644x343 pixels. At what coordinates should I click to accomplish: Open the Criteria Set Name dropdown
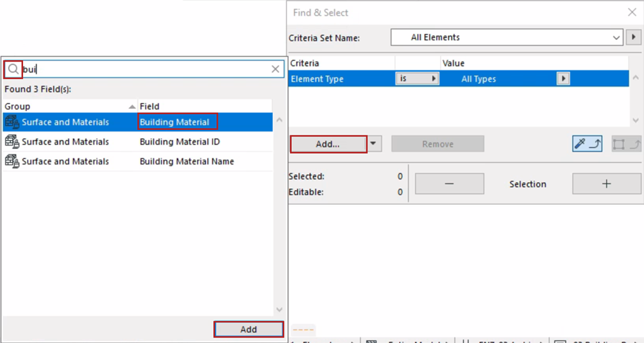click(507, 37)
